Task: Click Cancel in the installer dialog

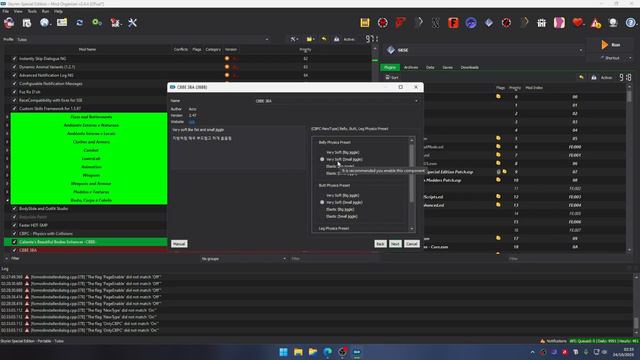Action: pyautogui.click(x=411, y=244)
